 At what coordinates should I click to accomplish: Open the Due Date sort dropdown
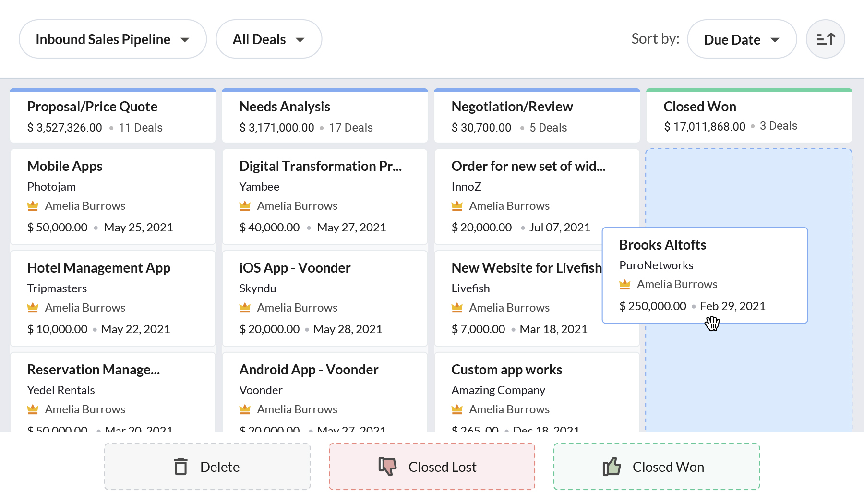pos(741,39)
